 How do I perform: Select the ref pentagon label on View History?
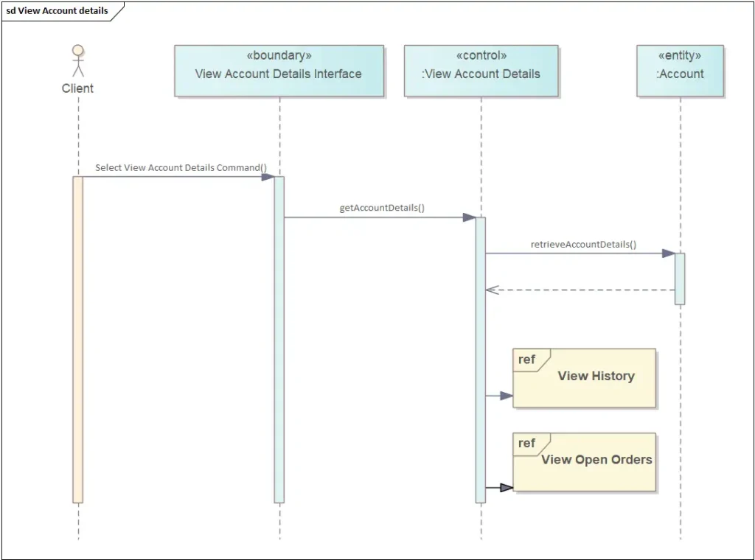pyautogui.click(x=526, y=360)
